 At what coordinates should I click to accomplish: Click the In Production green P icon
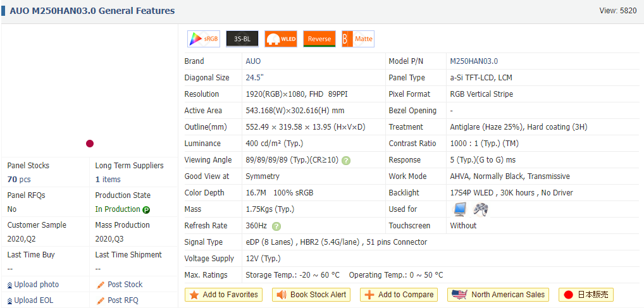146,210
